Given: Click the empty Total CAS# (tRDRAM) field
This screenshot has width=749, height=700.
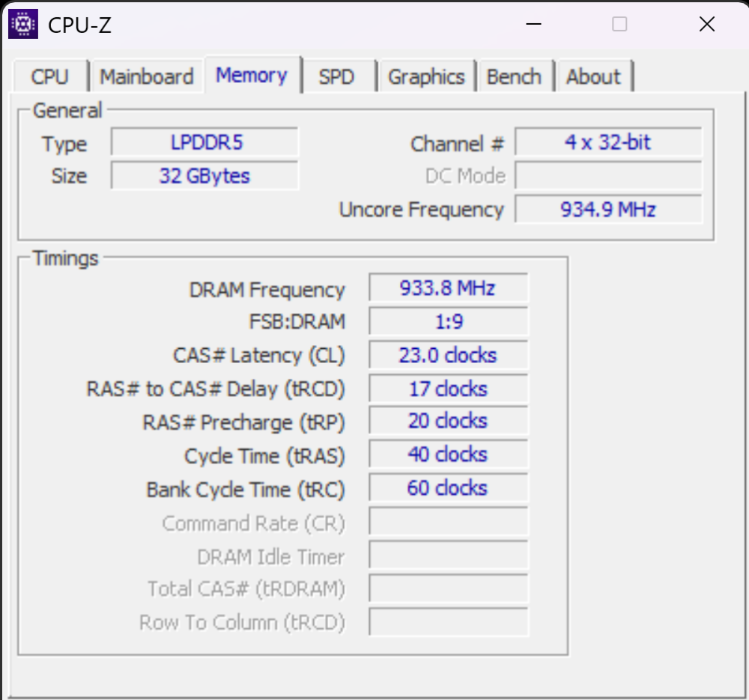Looking at the screenshot, I should tap(448, 588).
